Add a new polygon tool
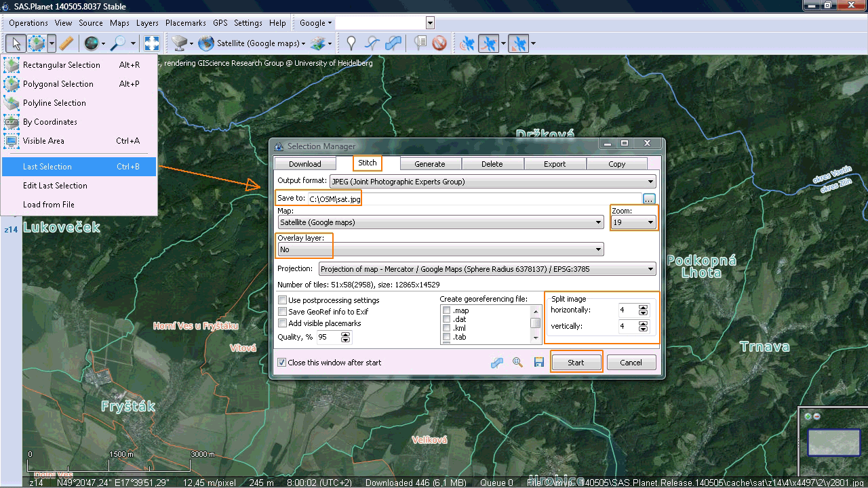The height and width of the screenshot is (488, 868). [393, 43]
